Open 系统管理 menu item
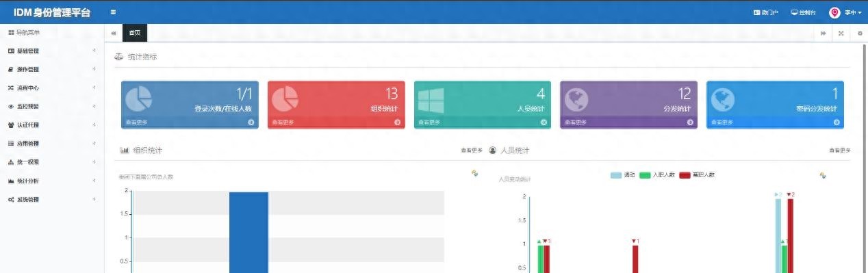This screenshot has width=868, height=273. click(52, 199)
